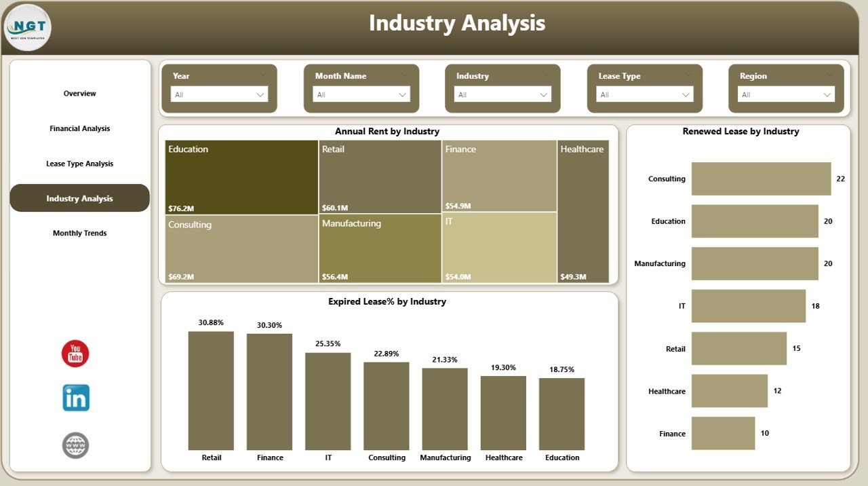
Task: Navigate to Monthly Trends page
Action: [80, 233]
